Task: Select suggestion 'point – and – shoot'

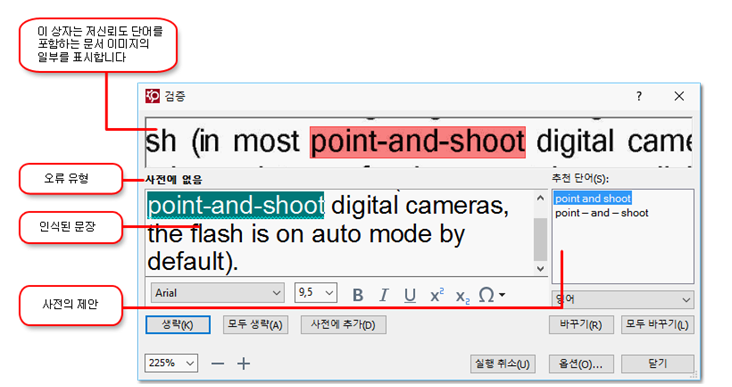Action: pos(601,213)
